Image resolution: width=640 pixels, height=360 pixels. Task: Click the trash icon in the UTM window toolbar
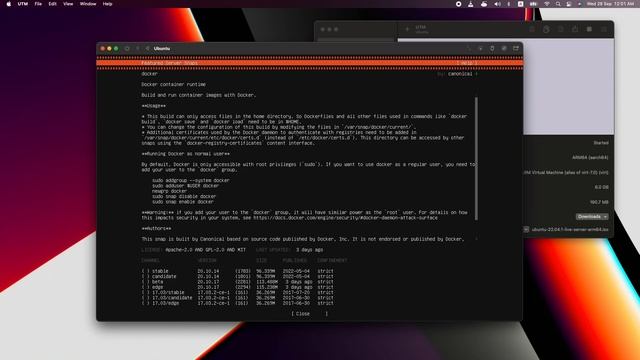coord(532,29)
